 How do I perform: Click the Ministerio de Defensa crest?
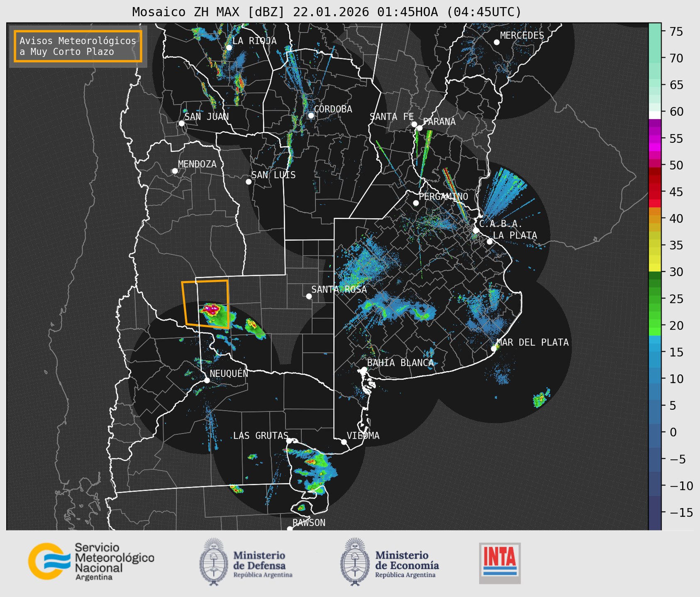coord(214,562)
